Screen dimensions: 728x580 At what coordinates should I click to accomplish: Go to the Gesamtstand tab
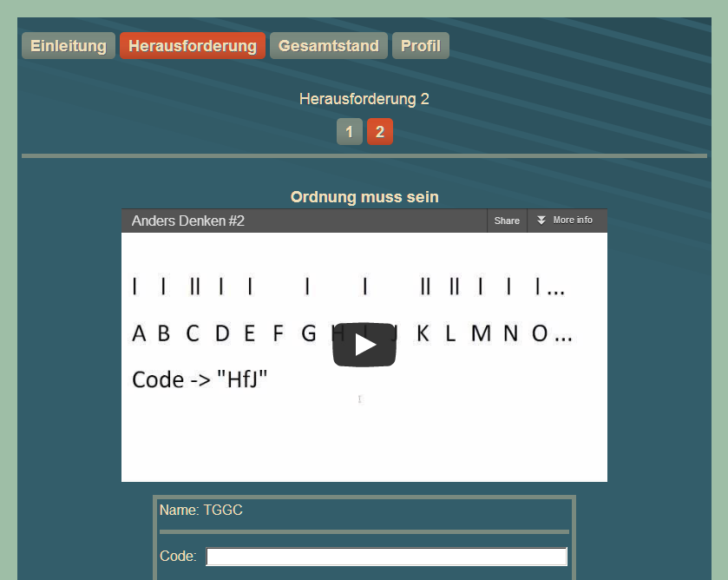(x=328, y=46)
